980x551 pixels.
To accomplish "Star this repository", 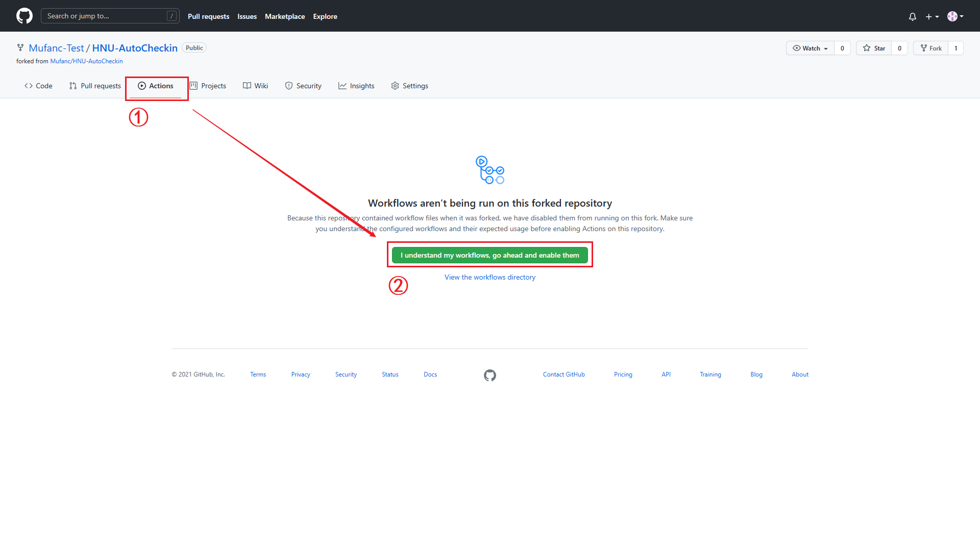I will tap(874, 48).
